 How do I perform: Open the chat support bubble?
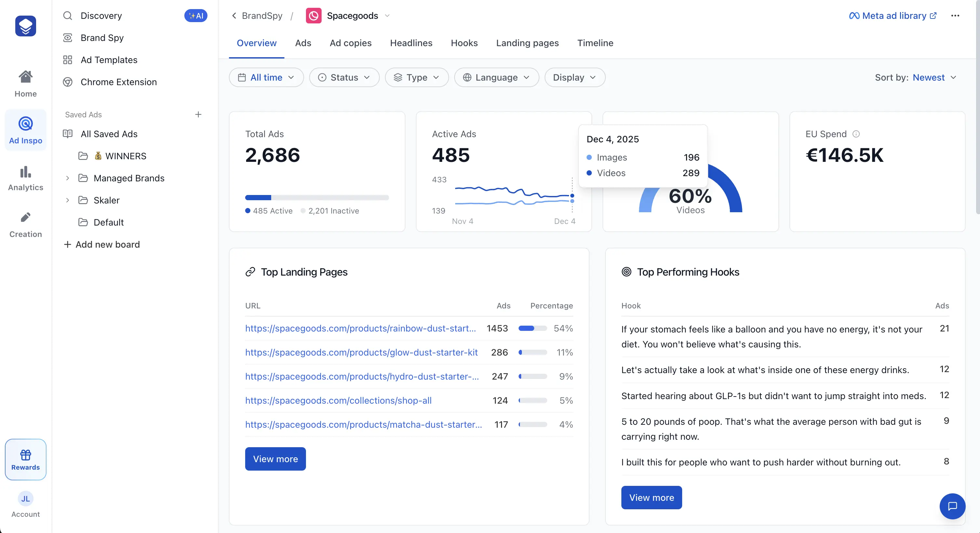click(953, 506)
